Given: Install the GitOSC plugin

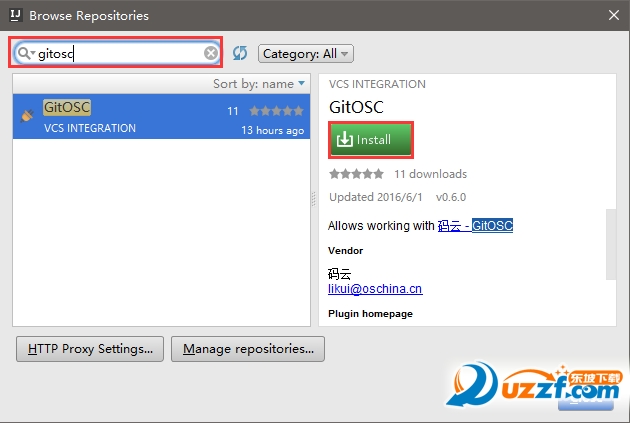Looking at the screenshot, I should pyautogui.click(x=371, y=140).
